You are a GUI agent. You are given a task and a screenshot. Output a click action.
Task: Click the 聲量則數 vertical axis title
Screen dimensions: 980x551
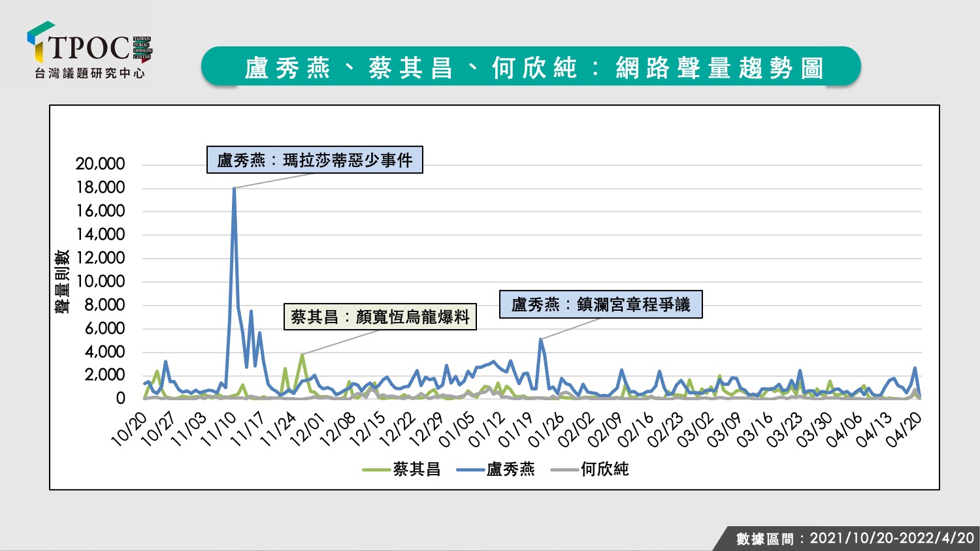pos(62,281)
